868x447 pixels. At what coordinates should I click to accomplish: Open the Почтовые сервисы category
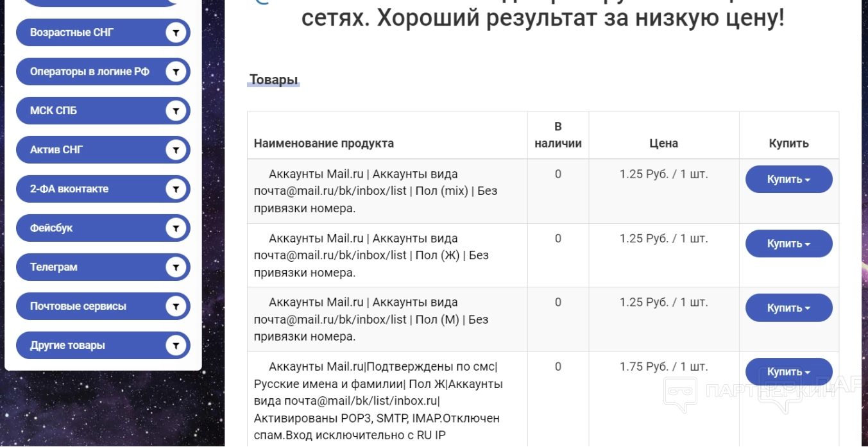point(103,306)
